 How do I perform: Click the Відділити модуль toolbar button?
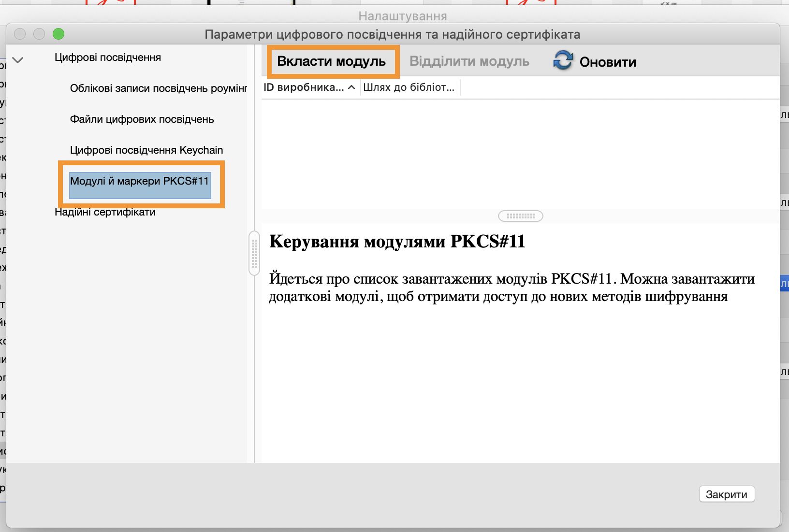point(469,61)
